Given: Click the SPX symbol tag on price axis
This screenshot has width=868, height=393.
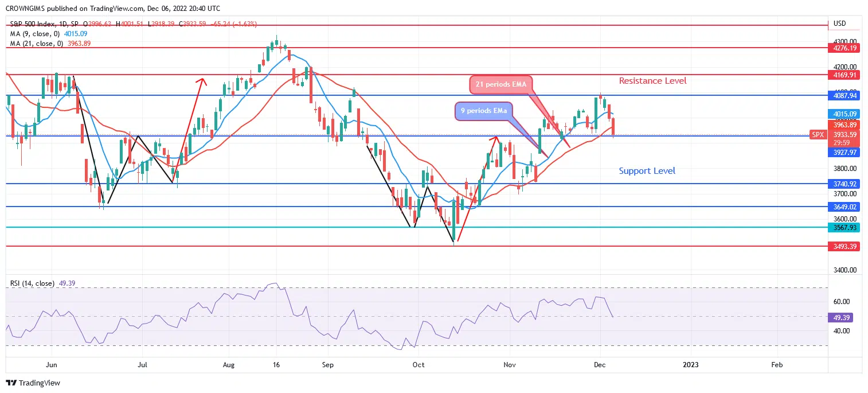Looking at the screenshot, I should 818,135.
